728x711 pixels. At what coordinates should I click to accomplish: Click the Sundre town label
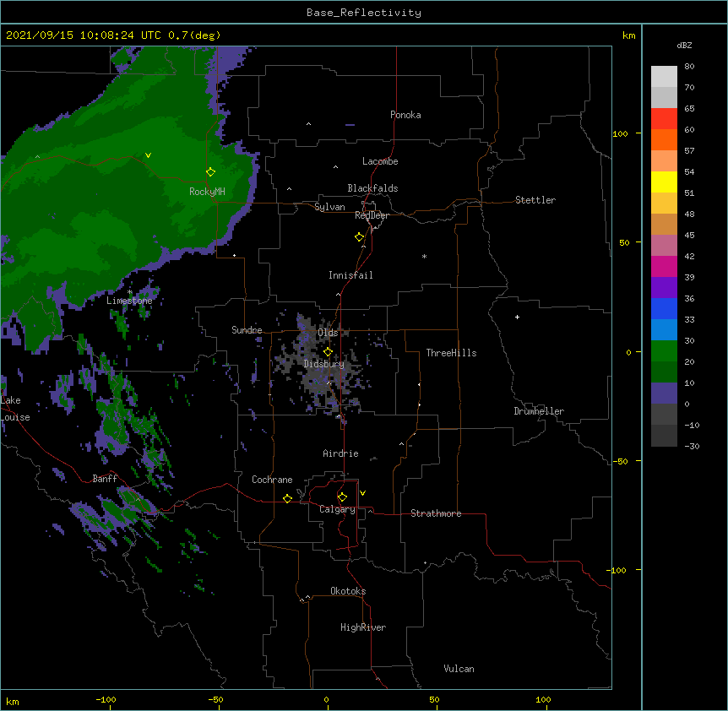[x=247, y=330]
